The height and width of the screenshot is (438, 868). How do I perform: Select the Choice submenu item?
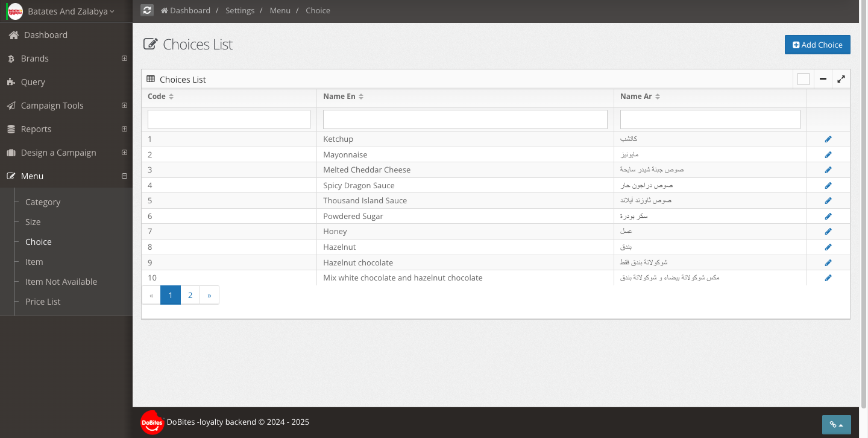click(x=39, y=242)
